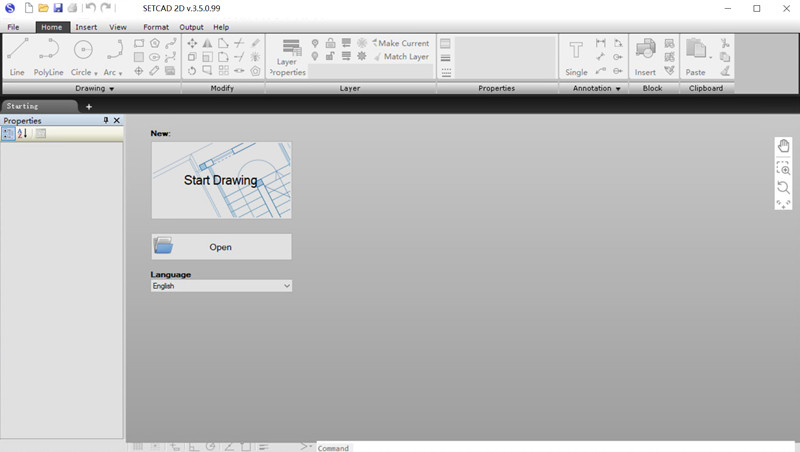Viewport: 800px width, 452px height.
Task: Select the Starting document tab
Action: pos(38,106)
